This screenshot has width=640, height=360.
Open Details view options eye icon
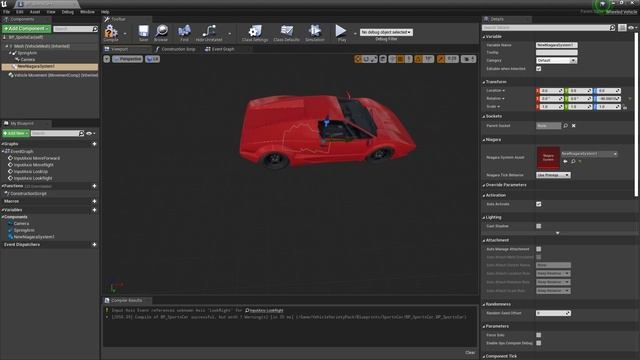tap(632, 28)
